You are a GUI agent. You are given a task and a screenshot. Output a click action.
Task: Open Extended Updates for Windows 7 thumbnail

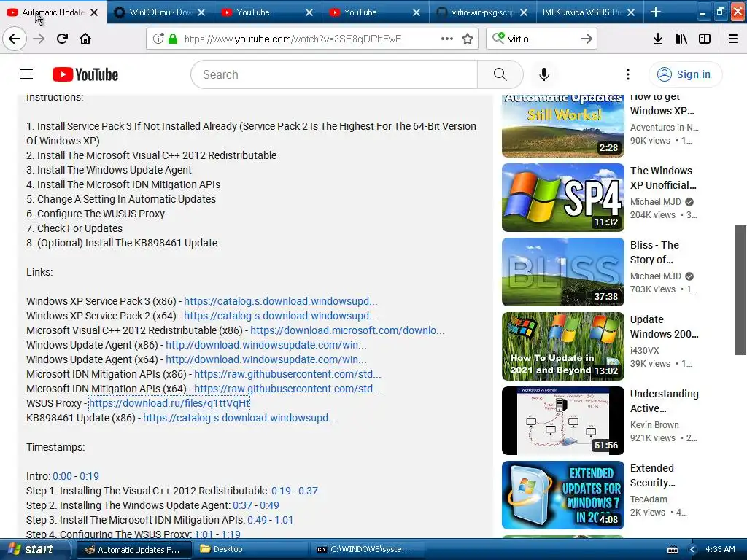[562, 495]
